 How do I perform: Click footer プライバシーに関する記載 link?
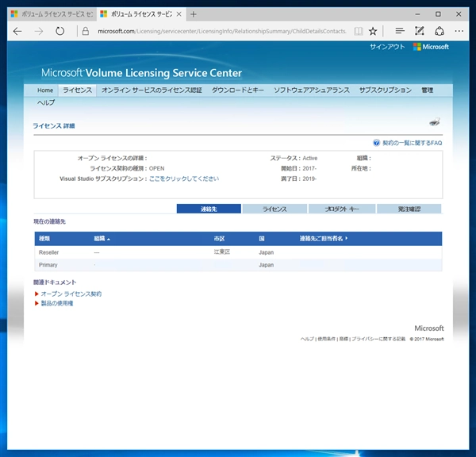point(378,339)
